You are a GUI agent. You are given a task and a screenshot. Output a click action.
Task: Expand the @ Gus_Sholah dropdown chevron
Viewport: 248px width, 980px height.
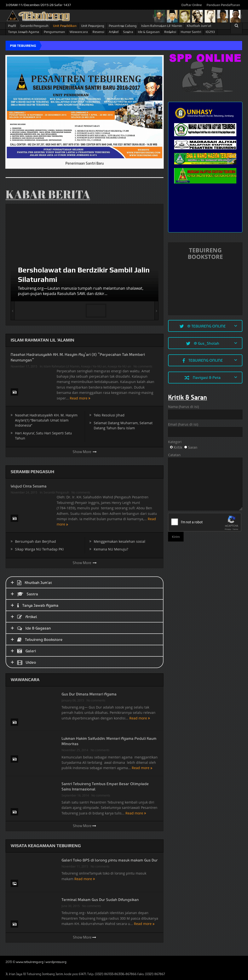[235, 343]
